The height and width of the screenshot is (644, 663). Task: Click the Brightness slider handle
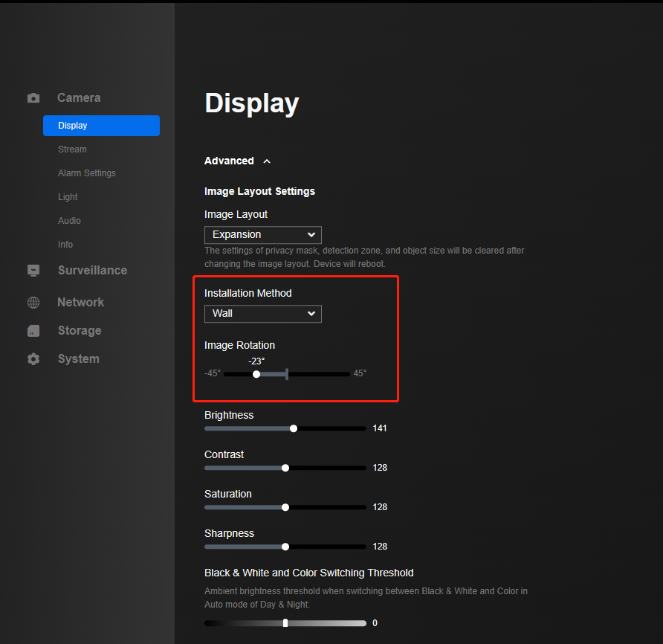[294, 428]
